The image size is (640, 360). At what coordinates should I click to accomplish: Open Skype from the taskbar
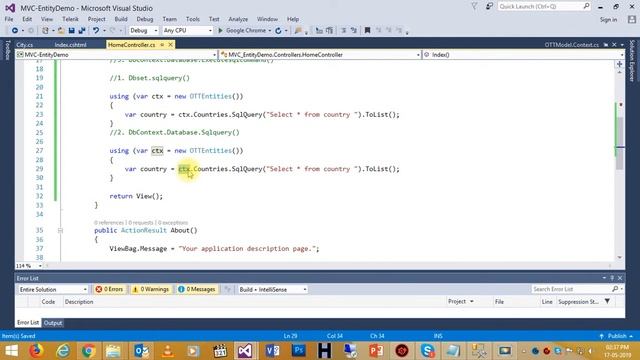tap(428, 351)
